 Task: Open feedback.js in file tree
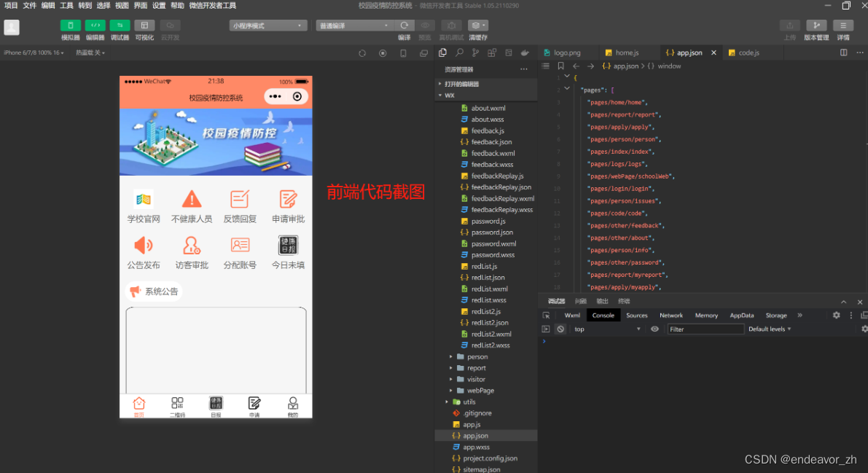point(486,130)
